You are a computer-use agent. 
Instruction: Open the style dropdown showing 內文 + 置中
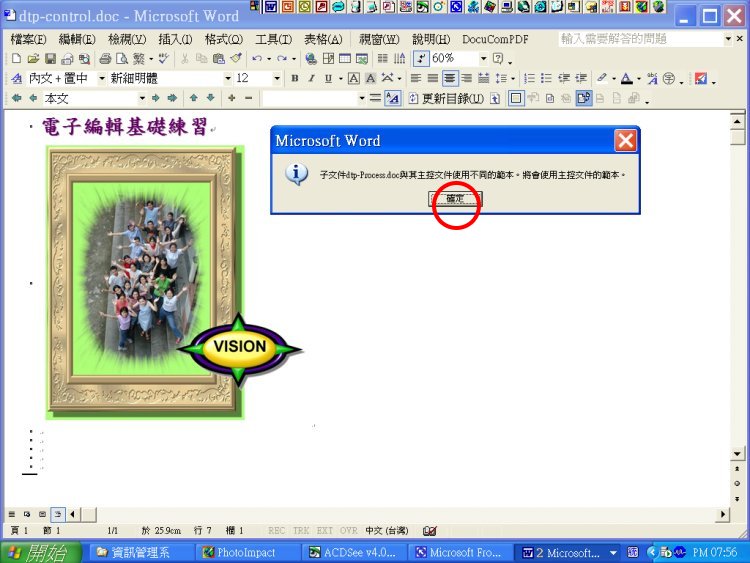coord(101,78)
